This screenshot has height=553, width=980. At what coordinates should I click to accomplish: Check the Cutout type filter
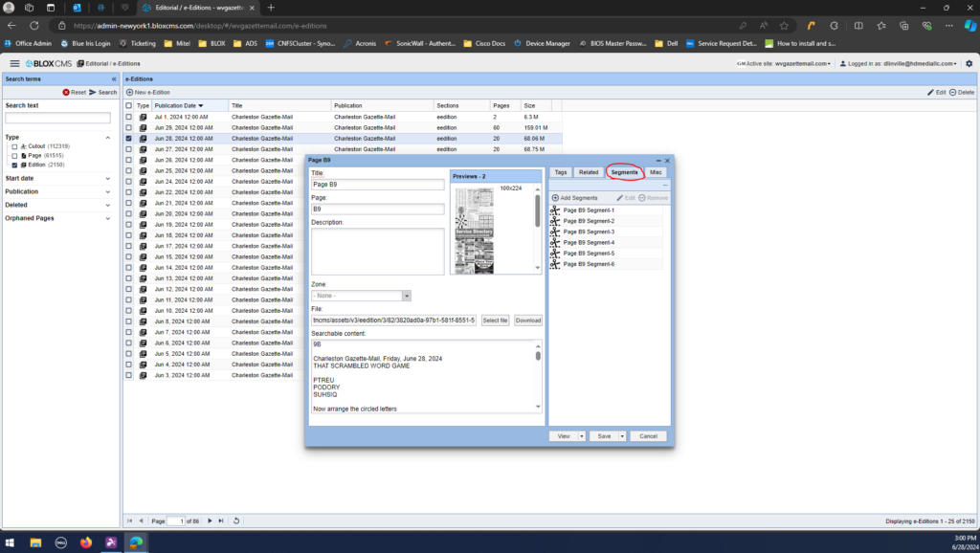coord(14,146)
